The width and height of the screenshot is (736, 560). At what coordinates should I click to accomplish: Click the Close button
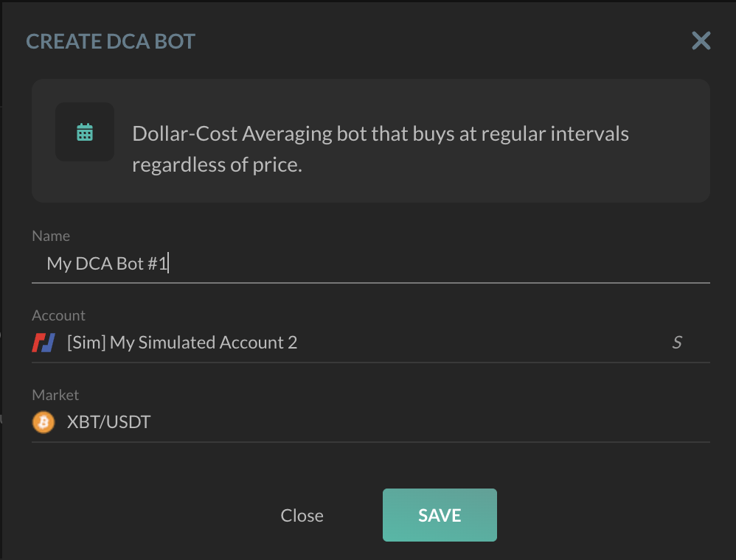(x=302, y=515)
